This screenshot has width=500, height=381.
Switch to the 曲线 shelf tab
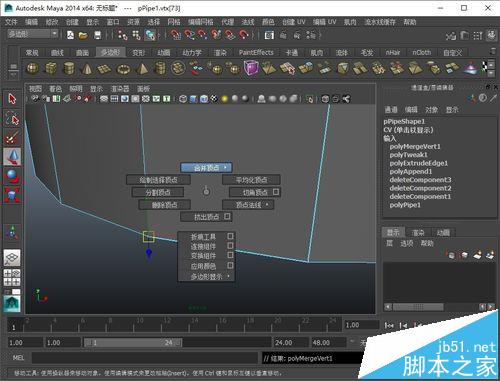[57, 53]
